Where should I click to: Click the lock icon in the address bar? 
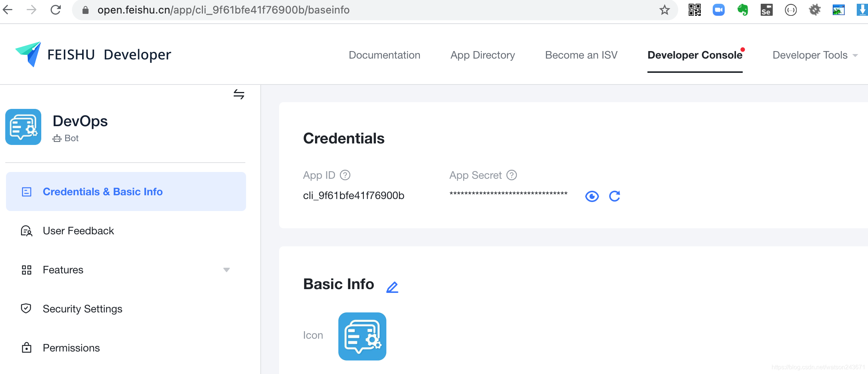tap(86, 10)
